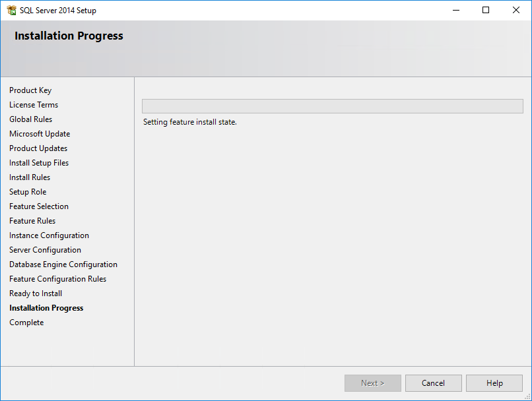532x401 pixels.
Task: Select the License Terms step
Action: 34,105
